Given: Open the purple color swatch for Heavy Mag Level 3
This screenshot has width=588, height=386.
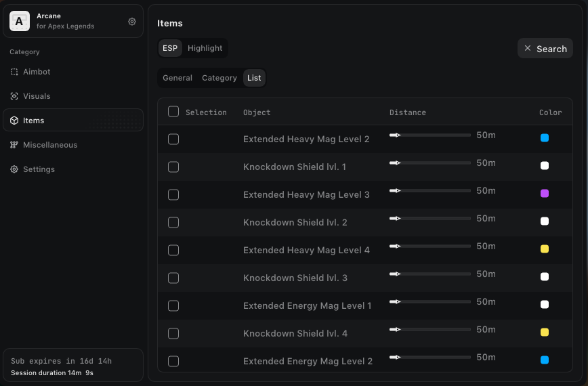Looking at the screenshot, I should click(545, 194).
